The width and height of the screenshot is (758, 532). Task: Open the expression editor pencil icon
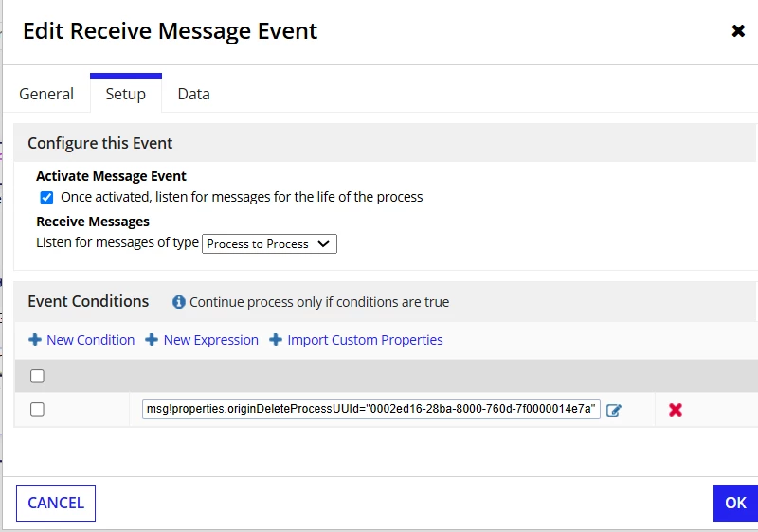(x=613, y=410)
